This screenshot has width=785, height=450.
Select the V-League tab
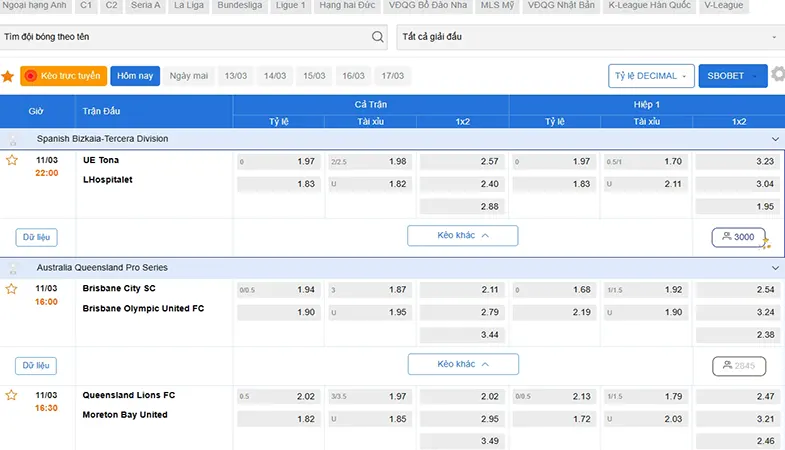tap(723, 6)
